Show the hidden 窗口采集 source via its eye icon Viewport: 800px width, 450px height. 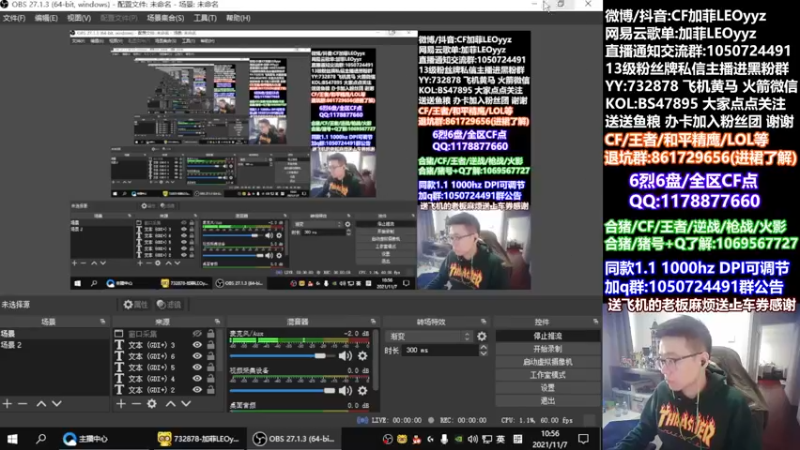[x=197, y=334]
